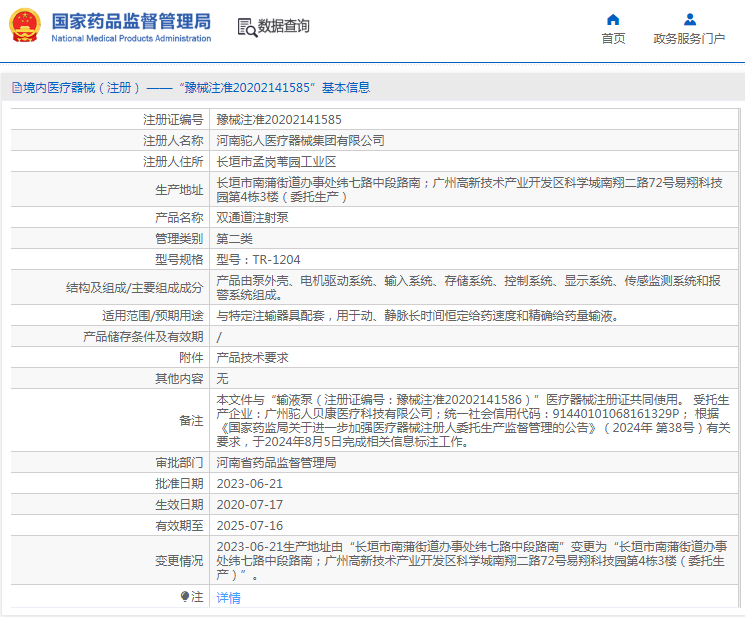Click the home house icon
Image resolution: width=745 pixels, height=617 pixels.
tap(613, 19)
